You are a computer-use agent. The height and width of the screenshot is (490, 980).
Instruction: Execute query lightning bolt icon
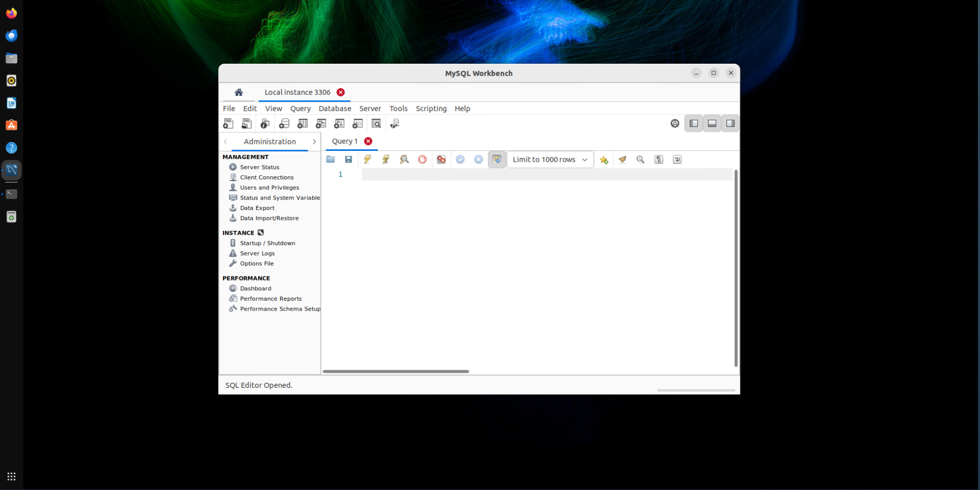coord(367,159)
